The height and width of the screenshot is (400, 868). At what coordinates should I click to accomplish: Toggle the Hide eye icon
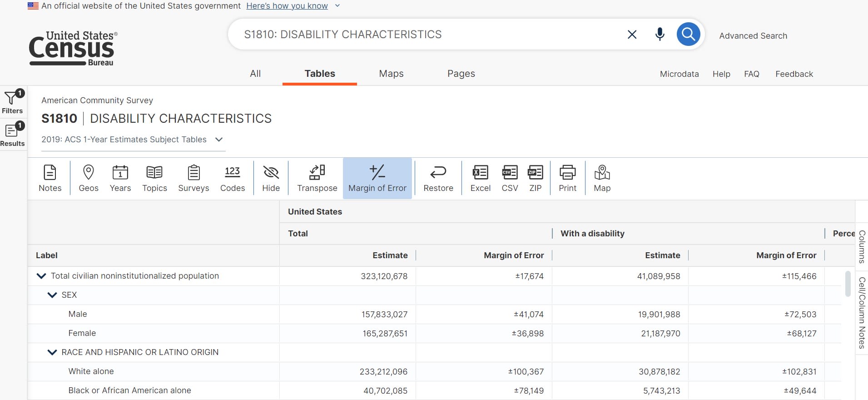point(271,178)
